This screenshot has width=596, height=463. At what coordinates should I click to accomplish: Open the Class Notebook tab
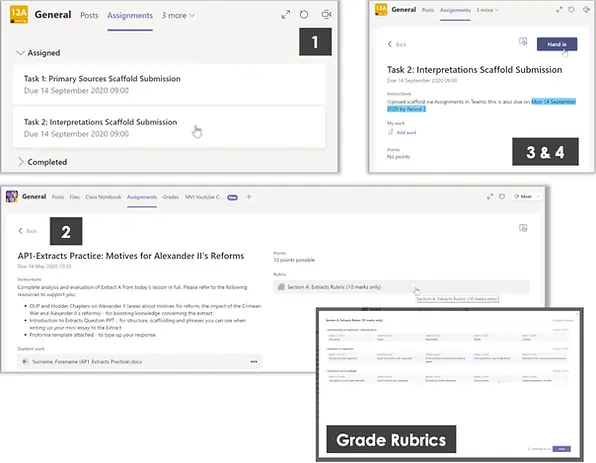point(103,197)
